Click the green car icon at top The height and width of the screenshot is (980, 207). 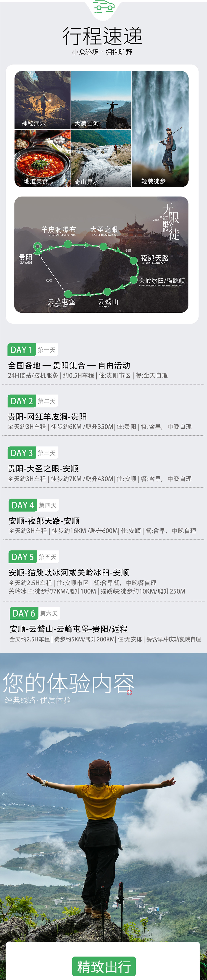point(104,6)
